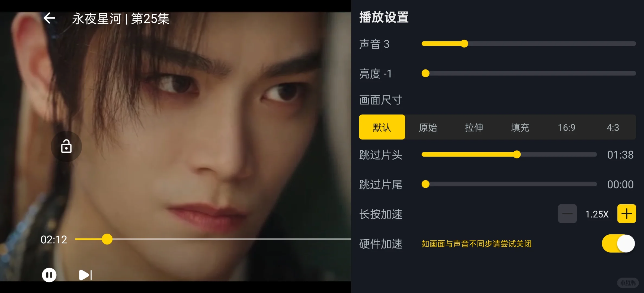Set aspect ratio to 16:9

tap(566, 127)
